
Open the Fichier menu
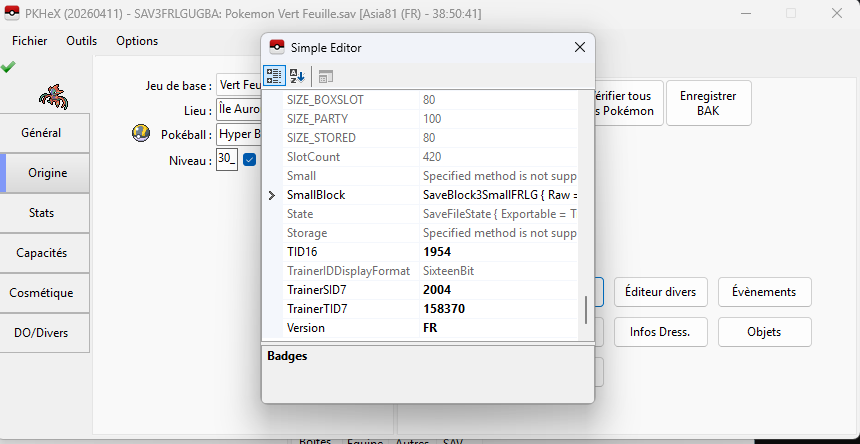pyautogui.click(x=30, y=41)
